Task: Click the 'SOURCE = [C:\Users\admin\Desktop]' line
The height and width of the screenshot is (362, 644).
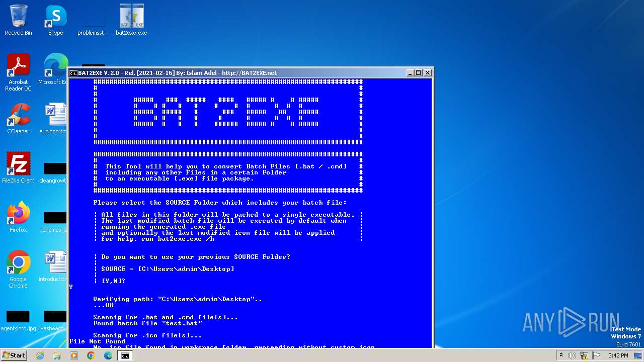Action: click(168, 269)
